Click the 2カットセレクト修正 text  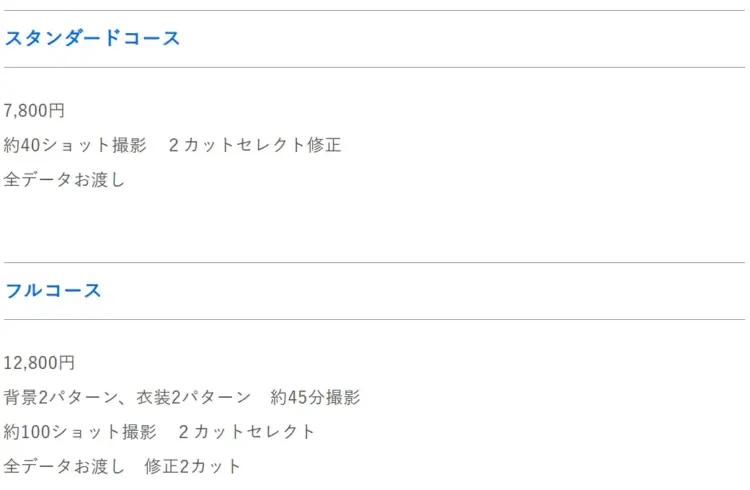point(255,145)
